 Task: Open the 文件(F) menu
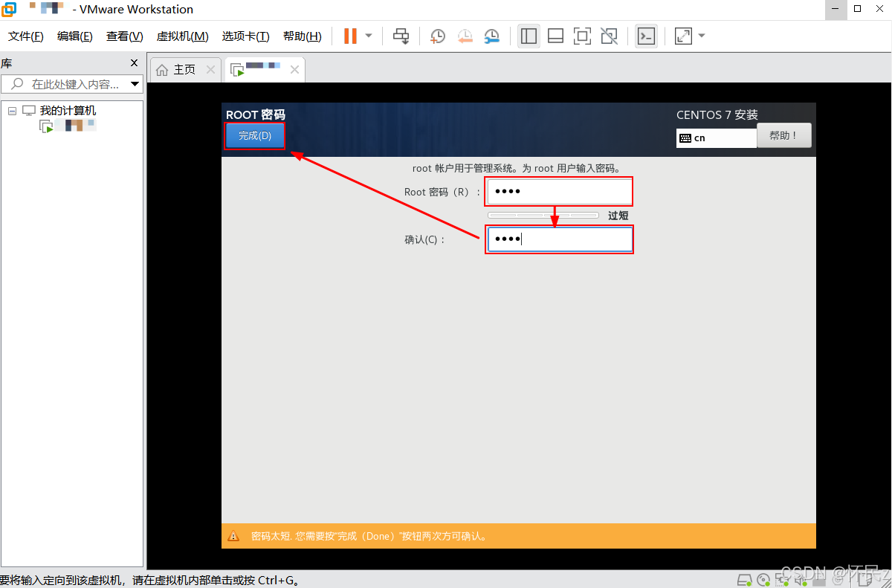click(26, 36)
